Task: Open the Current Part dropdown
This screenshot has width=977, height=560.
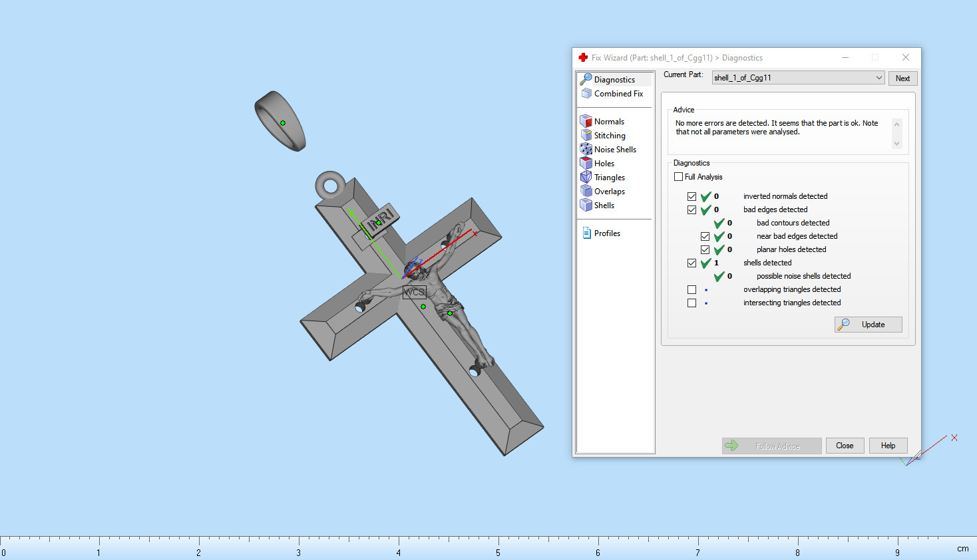Action: [798, 78]
